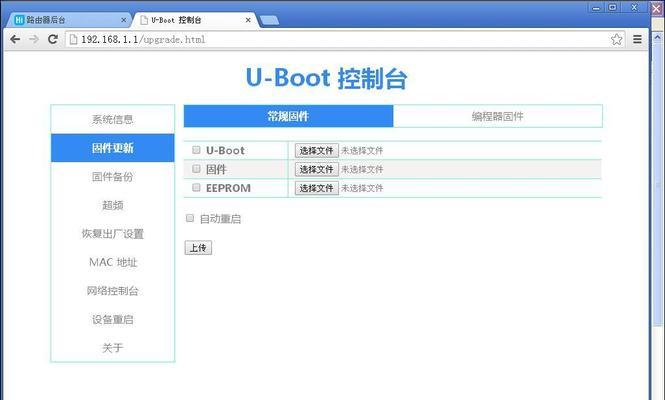Close the U-Boot 控制台 tab
Screen dimensions: 665x400
tap(248, 20)
